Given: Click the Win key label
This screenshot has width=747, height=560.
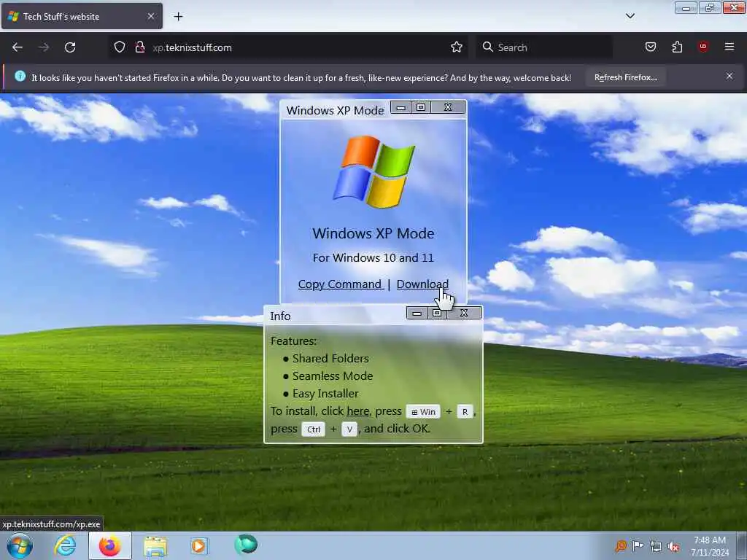Looking at the screenshot, I should click(423, 412).
